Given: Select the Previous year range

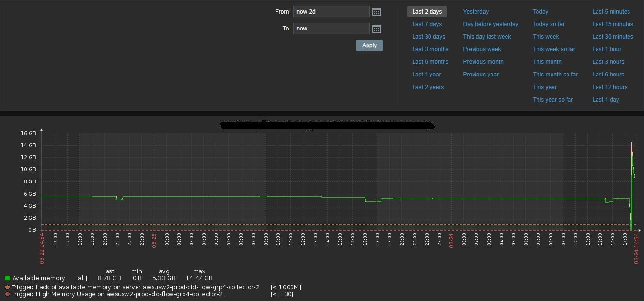Looking at the screenshot, I should click(x=480, y=75).
